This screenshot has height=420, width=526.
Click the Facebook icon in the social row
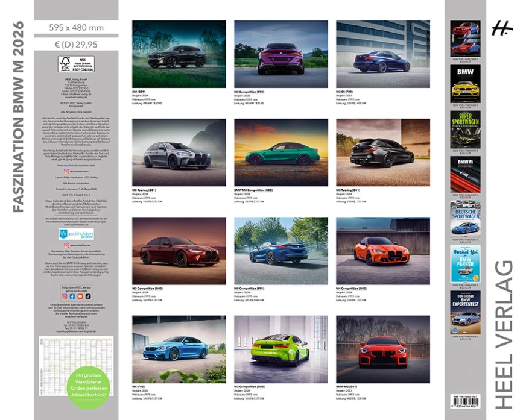coord(72,296)
